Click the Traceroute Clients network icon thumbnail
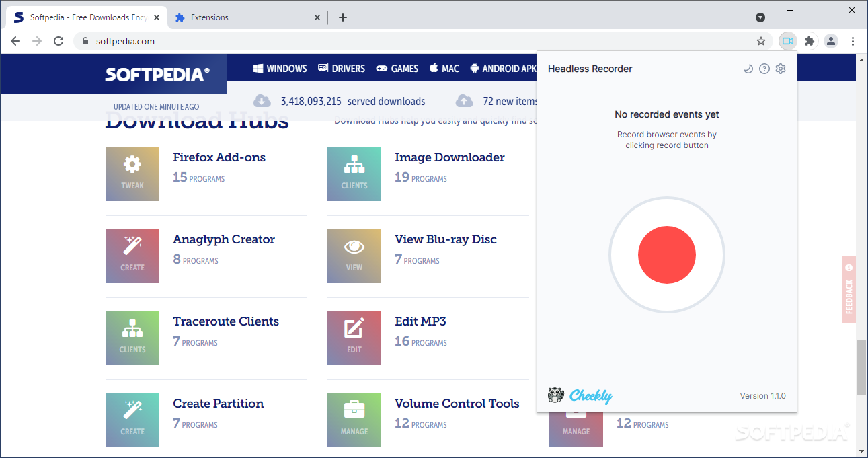This screenshot has height=458, width=868. click(132, 338)
